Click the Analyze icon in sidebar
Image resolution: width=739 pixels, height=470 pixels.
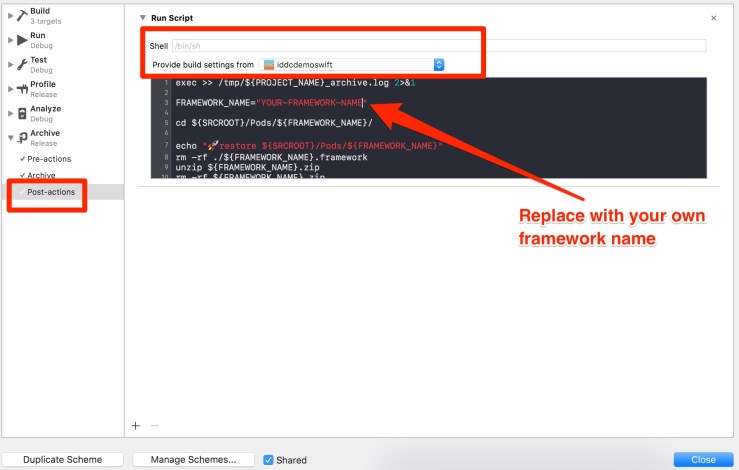pos(21,113)
